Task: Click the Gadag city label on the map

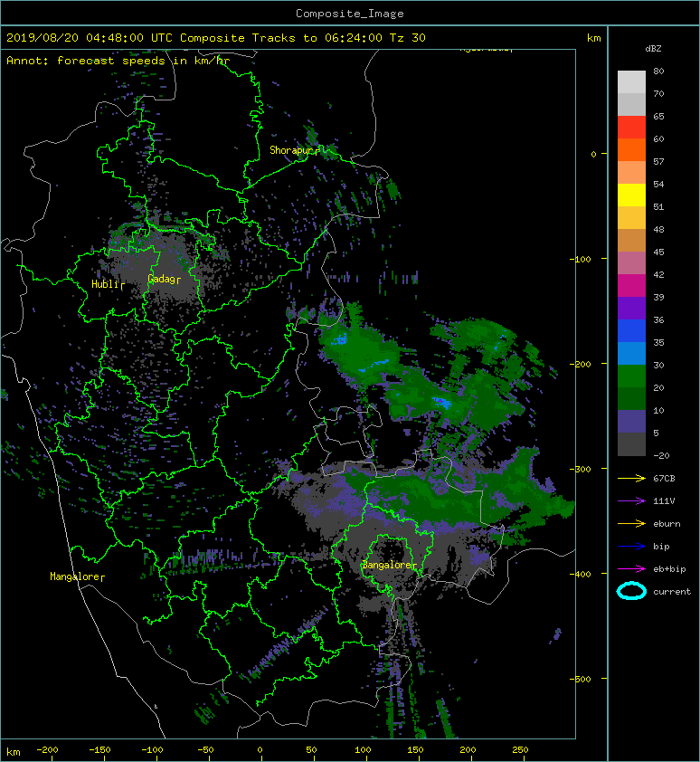Action: pyautogui.click(x=161, y=279)
